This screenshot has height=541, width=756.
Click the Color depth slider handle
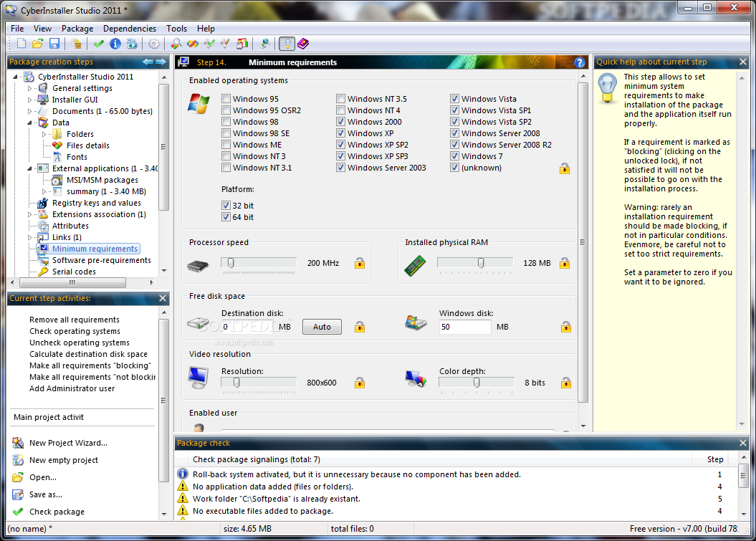(x=477, y=383)
